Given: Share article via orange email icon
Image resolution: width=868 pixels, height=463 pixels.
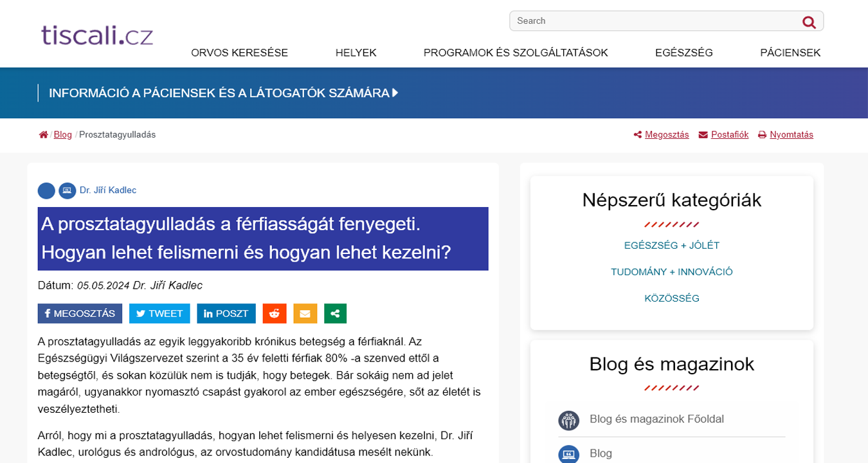Looking at the screenshot, I should pos(305,313).
